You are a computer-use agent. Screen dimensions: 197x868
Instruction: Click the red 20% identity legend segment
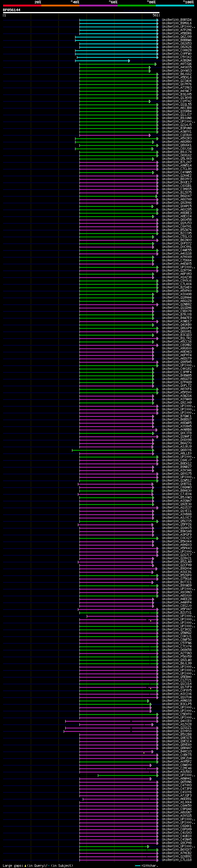tap(22, 6)
